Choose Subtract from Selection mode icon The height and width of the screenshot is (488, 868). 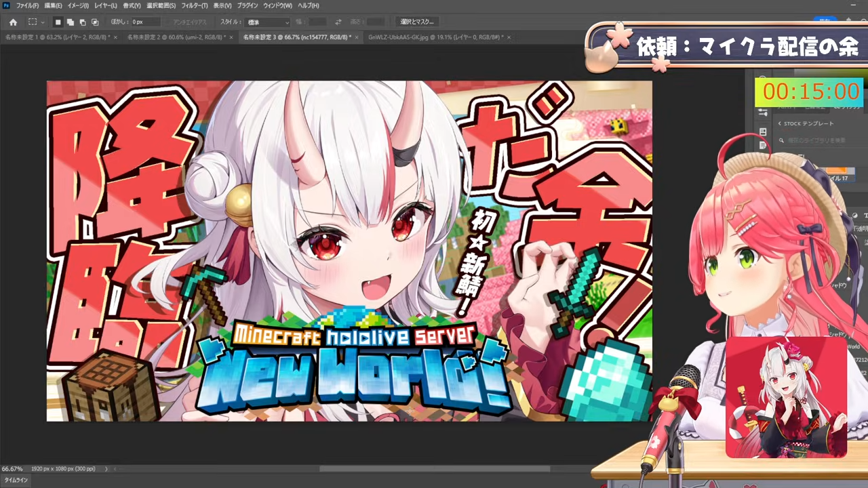point(83,22)
